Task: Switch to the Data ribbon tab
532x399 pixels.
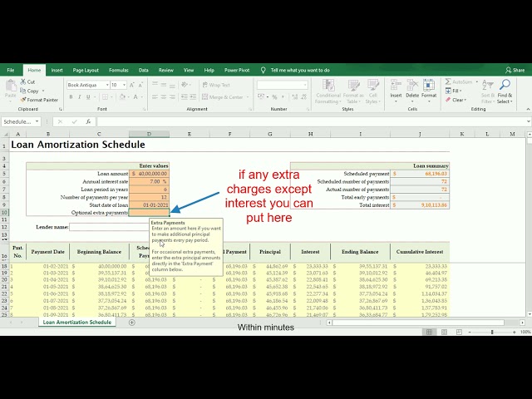Action: point(143,70)
